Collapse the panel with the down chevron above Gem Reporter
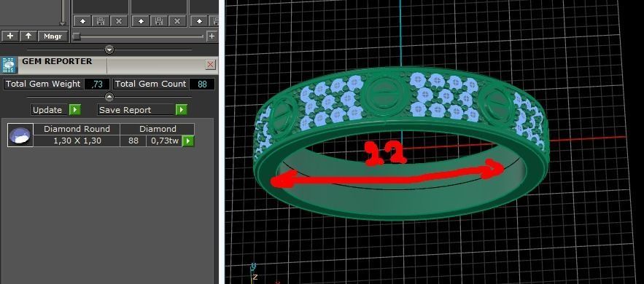Viewport: 644px width, 284px height. pos(109,50)
